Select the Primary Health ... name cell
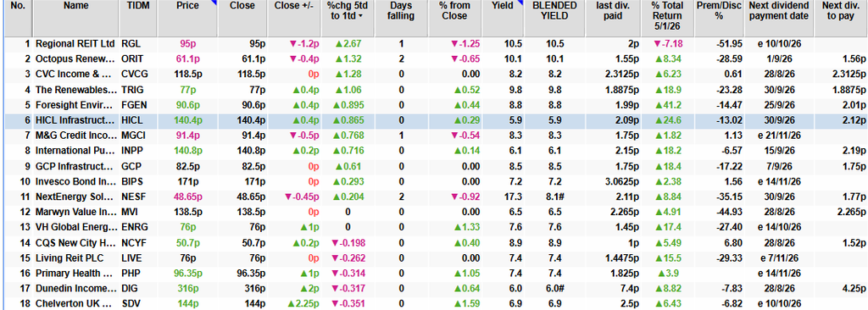Screen dimensions: 868x310 [75, 274]
